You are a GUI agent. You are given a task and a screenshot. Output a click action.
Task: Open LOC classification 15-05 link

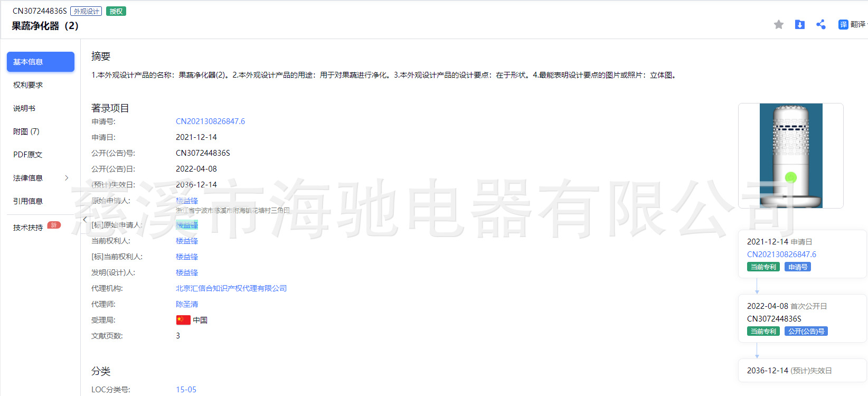[x=186, y=390]
